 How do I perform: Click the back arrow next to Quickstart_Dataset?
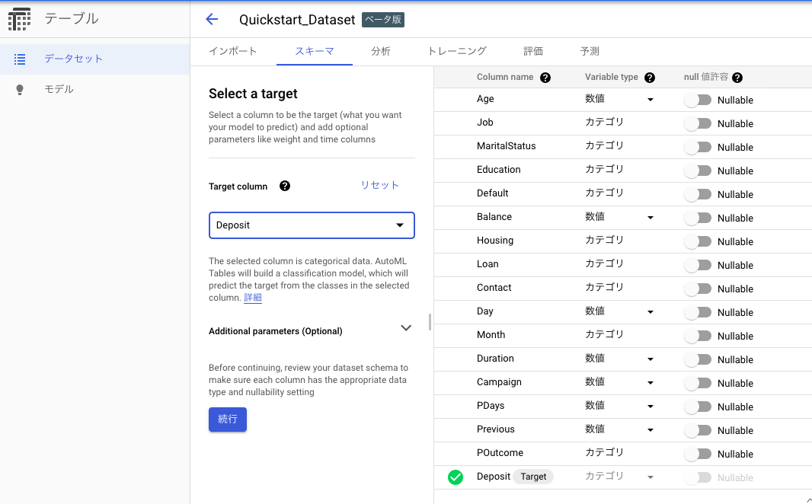211,19
